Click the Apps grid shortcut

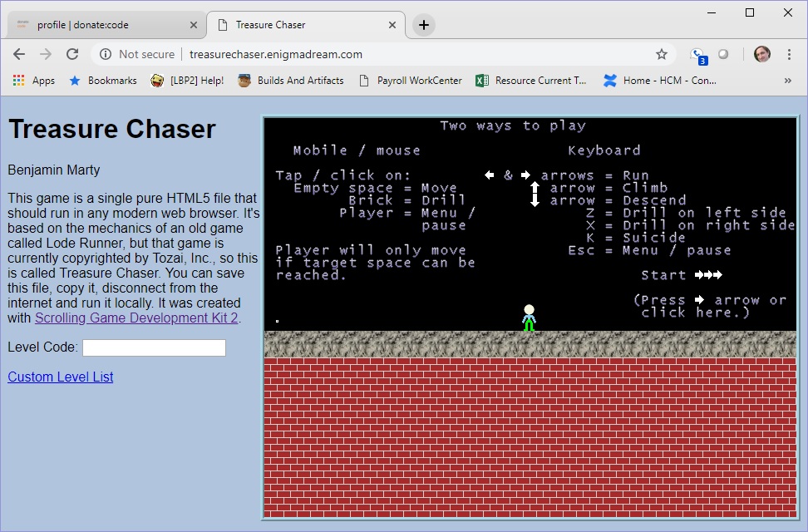33,81
